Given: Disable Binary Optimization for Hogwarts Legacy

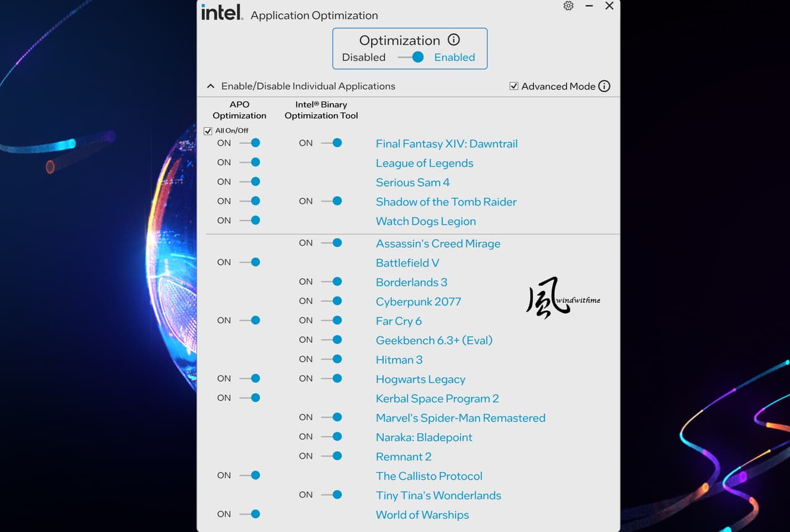Looking at the screenshot, I should (x=331, y=378).
